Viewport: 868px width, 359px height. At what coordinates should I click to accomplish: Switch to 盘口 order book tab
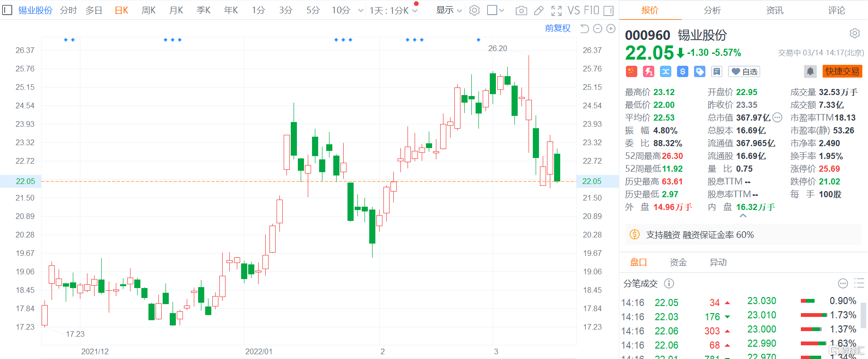point(638,263)
